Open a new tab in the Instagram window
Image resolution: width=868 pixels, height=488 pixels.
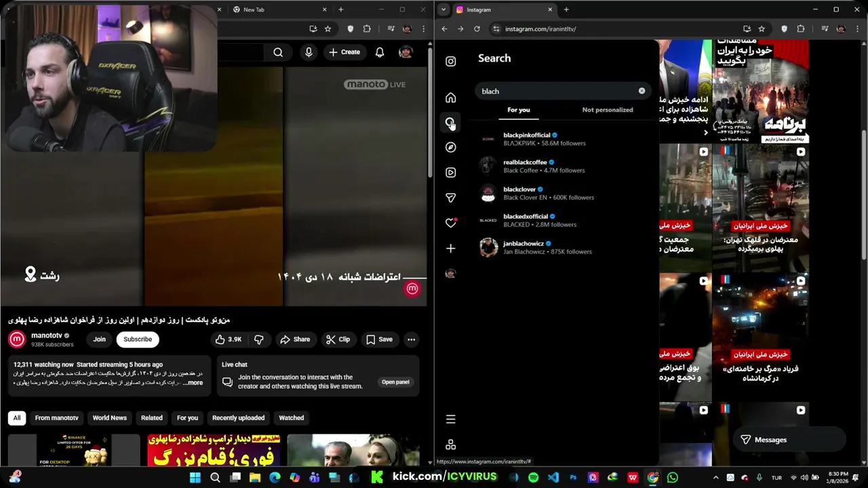point(566,9)
